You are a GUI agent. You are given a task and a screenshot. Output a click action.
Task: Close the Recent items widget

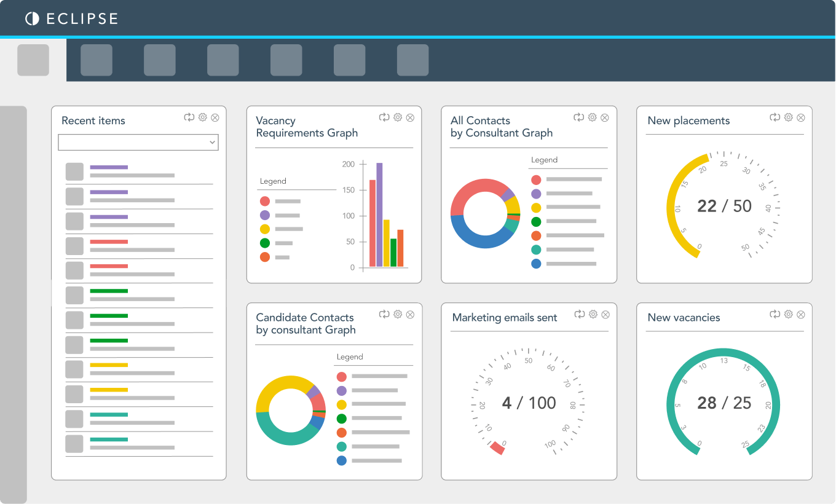point(215,117)
